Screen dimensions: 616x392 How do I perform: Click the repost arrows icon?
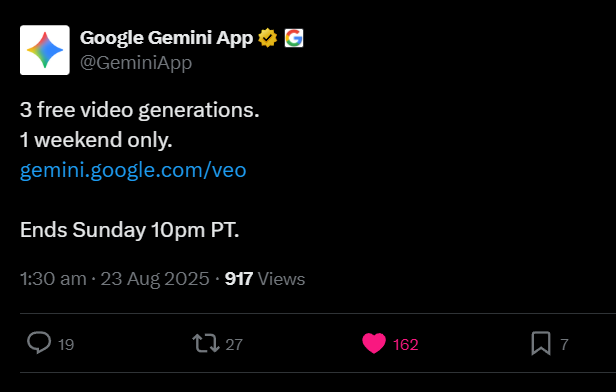pos(206,343)
